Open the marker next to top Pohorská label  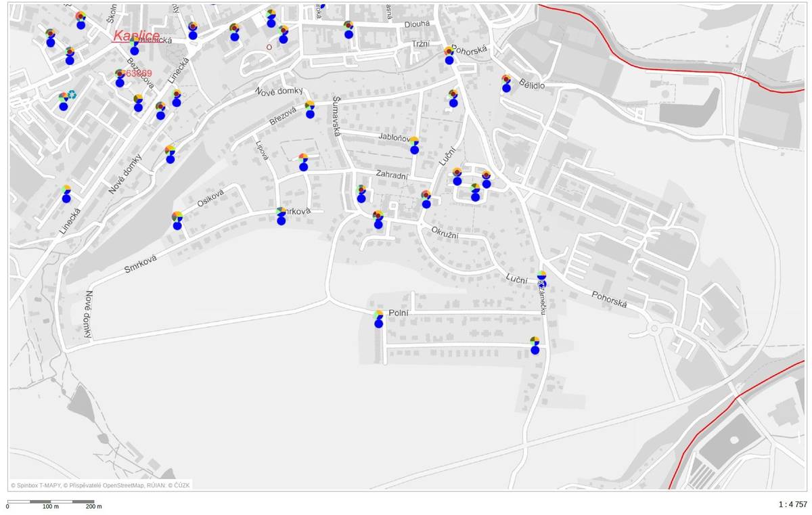pyautogui.click(x=449, y=55)
